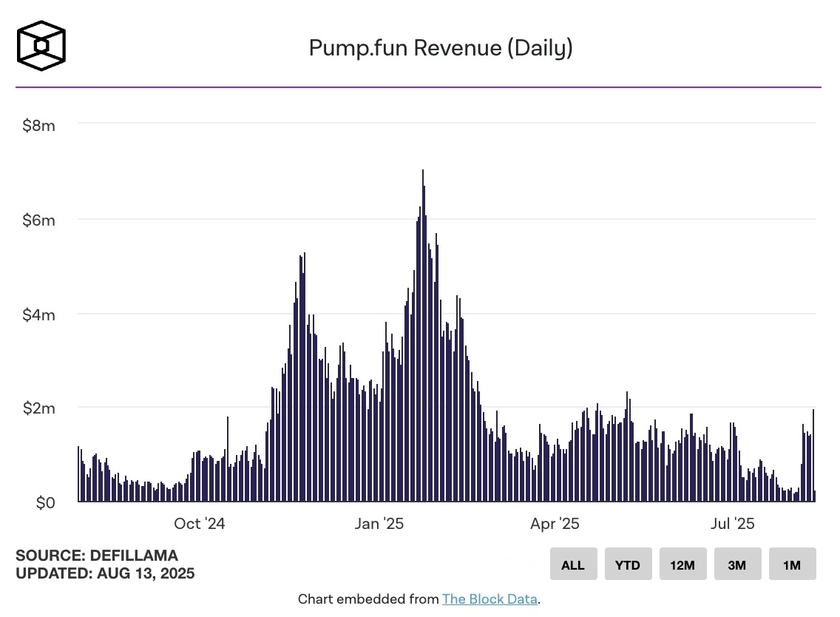Click the highest revenue bar in January 2025
The image size is (840, 617).
tap(423, 336)
